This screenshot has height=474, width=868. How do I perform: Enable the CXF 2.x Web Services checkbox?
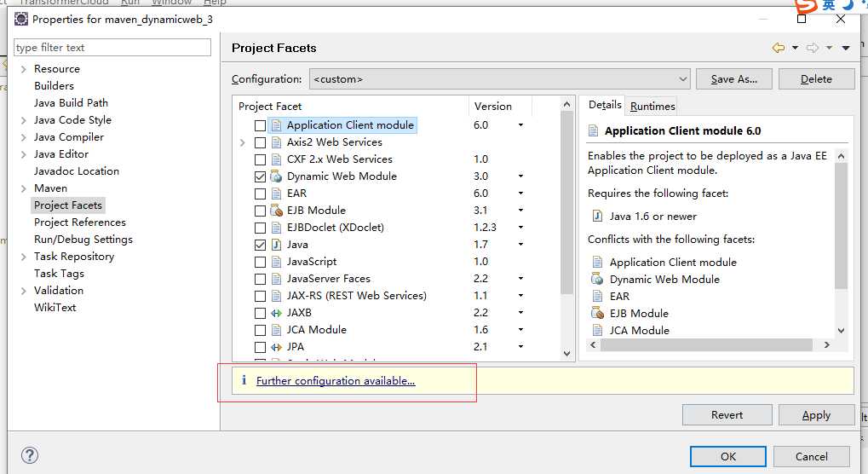260,160
